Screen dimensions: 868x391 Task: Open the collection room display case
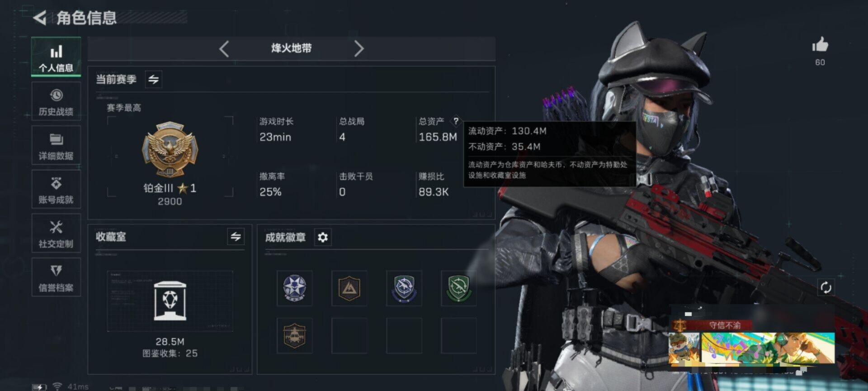click(170, 301)
